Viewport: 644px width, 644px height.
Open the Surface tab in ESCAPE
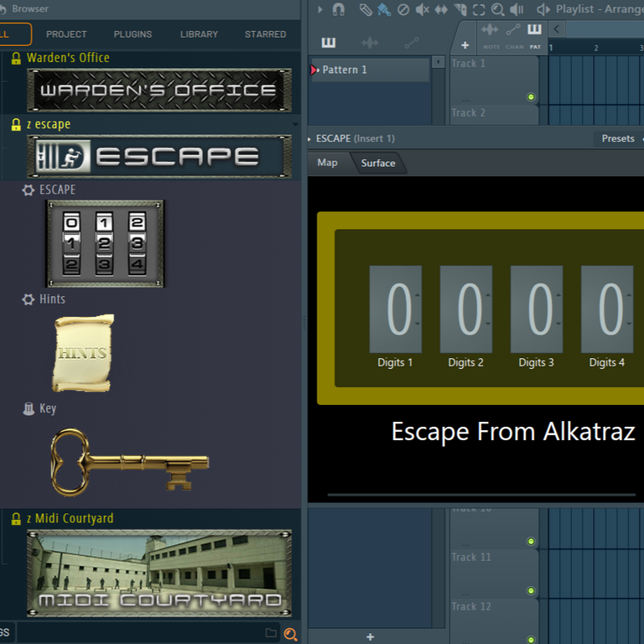click(x=377, y=164)
